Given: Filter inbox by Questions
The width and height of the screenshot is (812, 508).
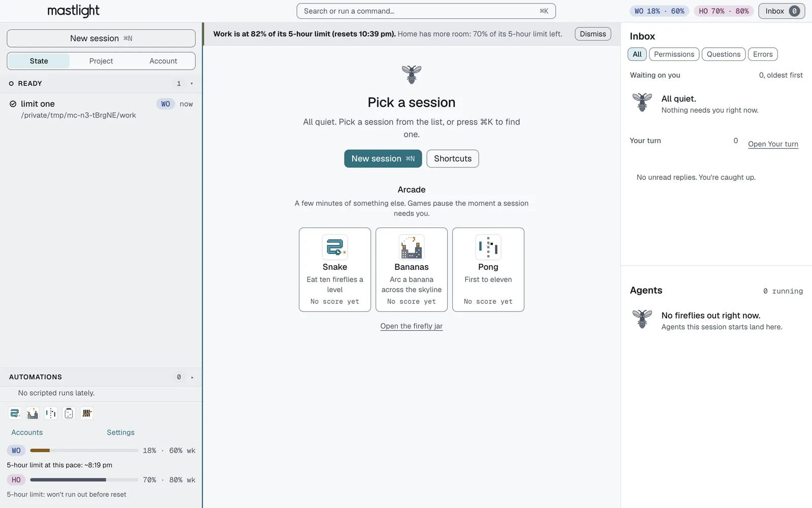Looking at the screenshot, I should click(724, 54).
